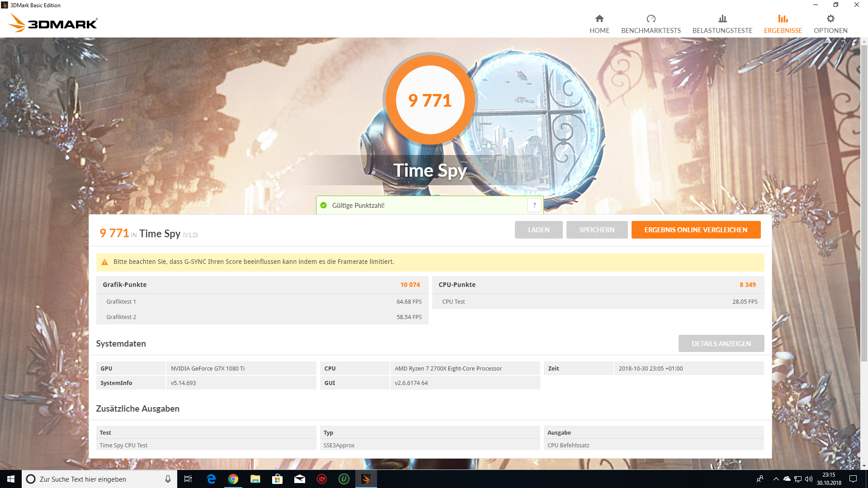
Task: Click the Home house icon
Action: 599,19
